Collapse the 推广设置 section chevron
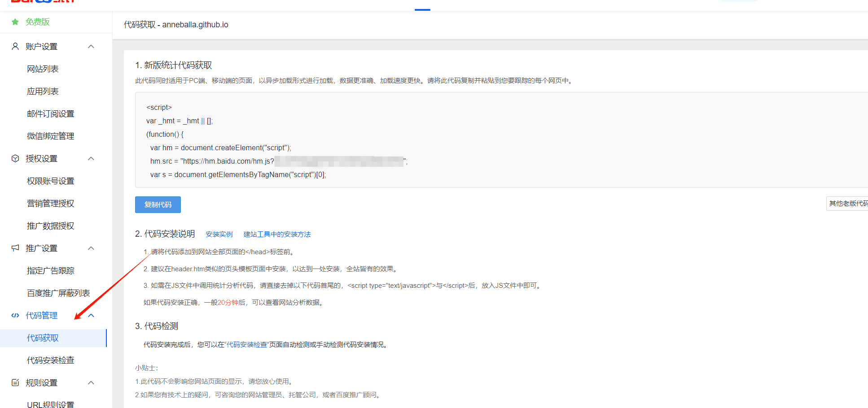Image resolution: width=868 pixels, height=408 pixels. coord(91,248)
